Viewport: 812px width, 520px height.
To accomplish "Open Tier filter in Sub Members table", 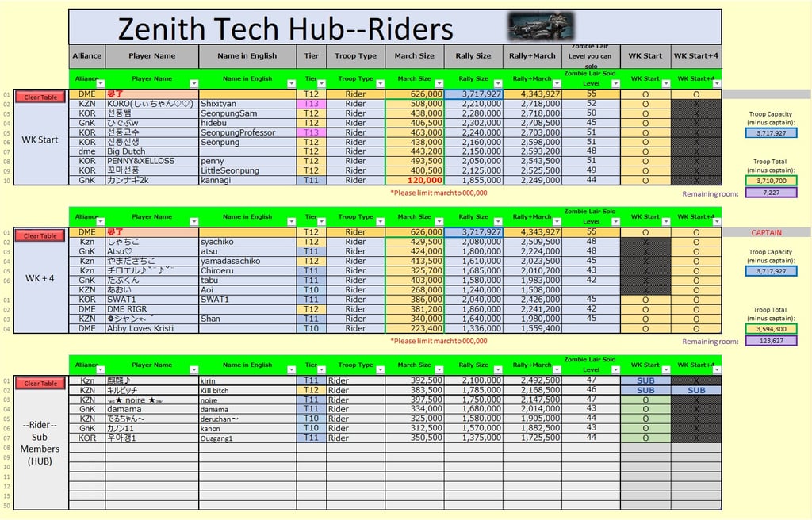I will click(322, 370).
